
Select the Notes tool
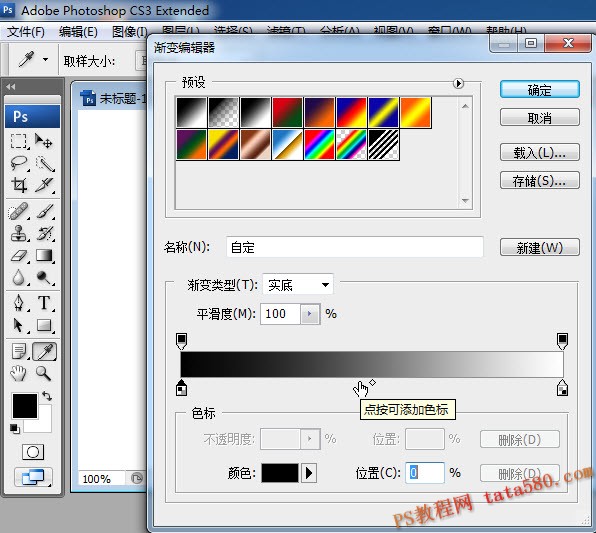(18, 351)
